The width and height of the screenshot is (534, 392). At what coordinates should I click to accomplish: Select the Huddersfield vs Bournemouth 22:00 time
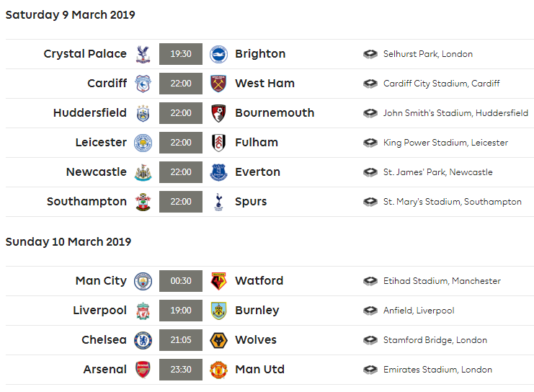pyautogui.click(x=181, y=113)
